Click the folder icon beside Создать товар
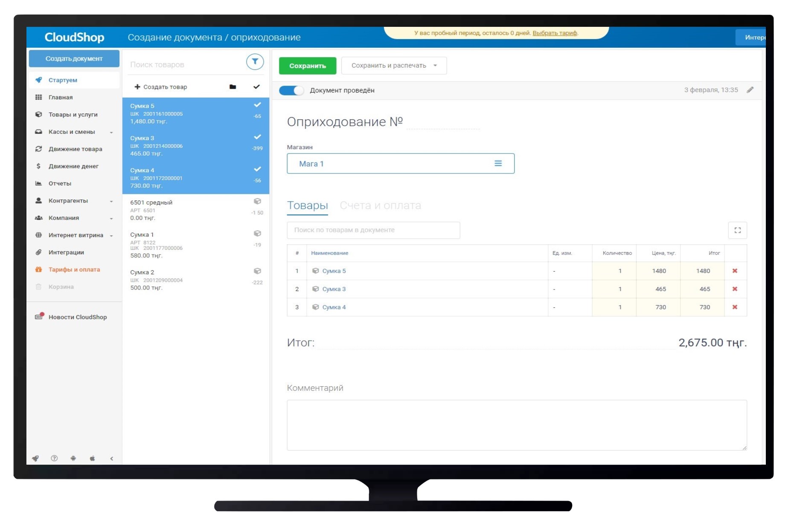Viewport: 794px width, 532px height. pos(233,87)
